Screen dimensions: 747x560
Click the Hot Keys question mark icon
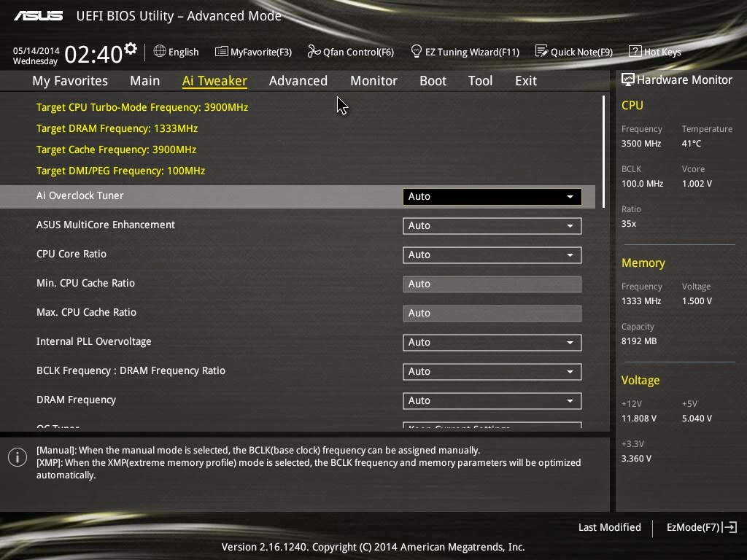point(635,51)
